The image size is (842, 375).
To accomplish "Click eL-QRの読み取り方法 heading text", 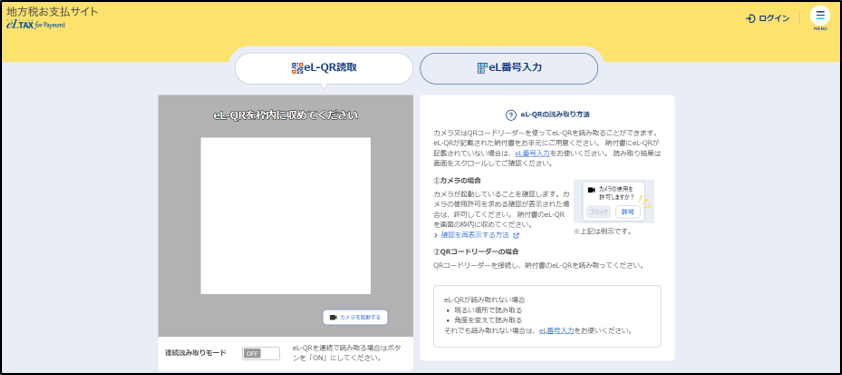I will (x=556, y=115).
